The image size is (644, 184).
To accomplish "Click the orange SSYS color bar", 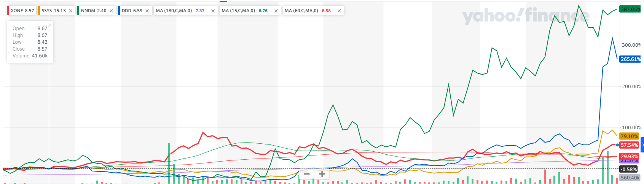I will [39, 11].
